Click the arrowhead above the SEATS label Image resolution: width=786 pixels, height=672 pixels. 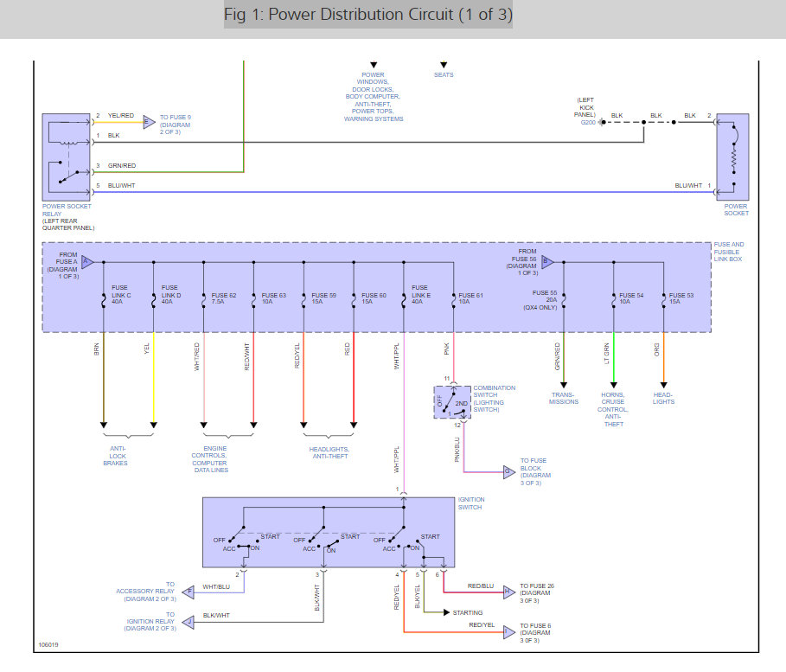[x=444, y=65]
